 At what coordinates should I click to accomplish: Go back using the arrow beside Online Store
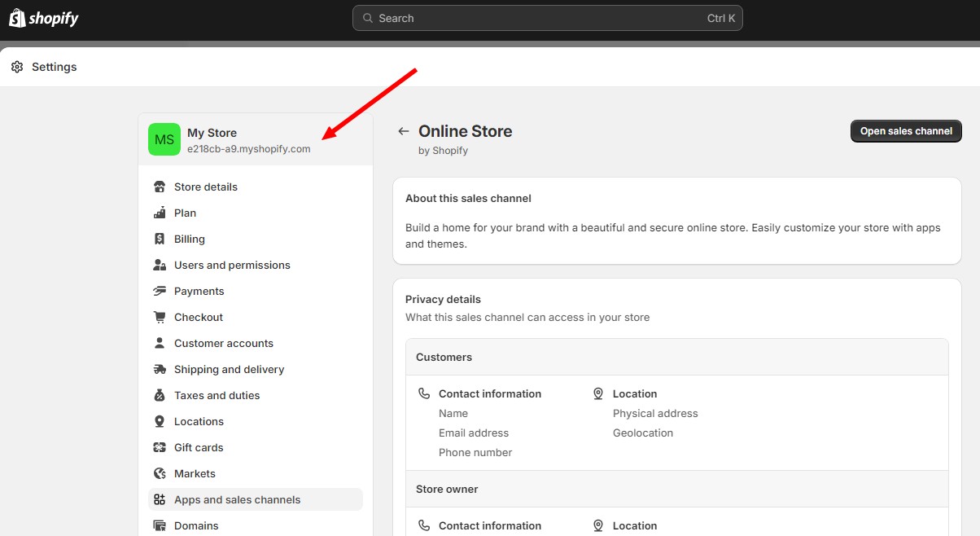coord(403,131)
